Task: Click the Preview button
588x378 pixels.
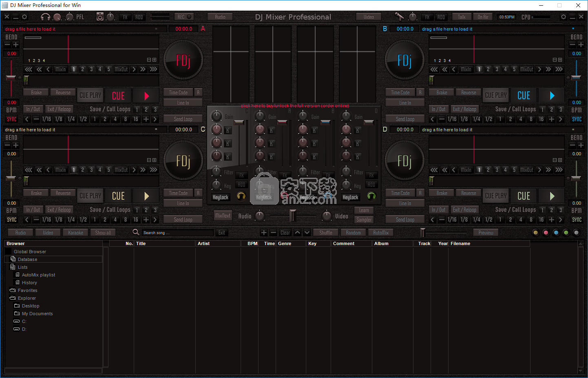Action: [x=486, y=232]
